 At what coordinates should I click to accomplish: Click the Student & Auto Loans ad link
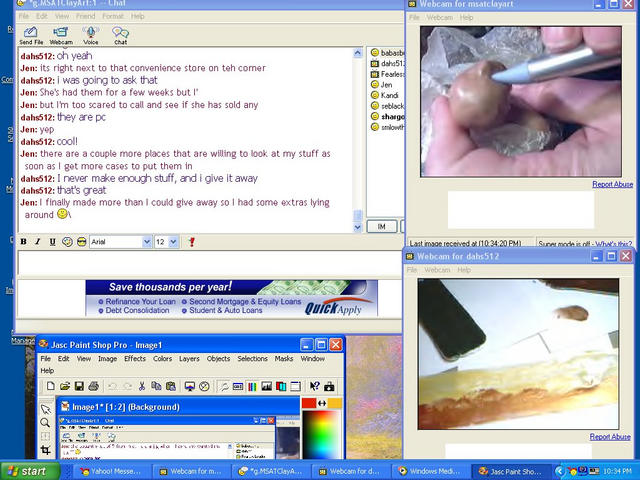(x=226, y=310)
